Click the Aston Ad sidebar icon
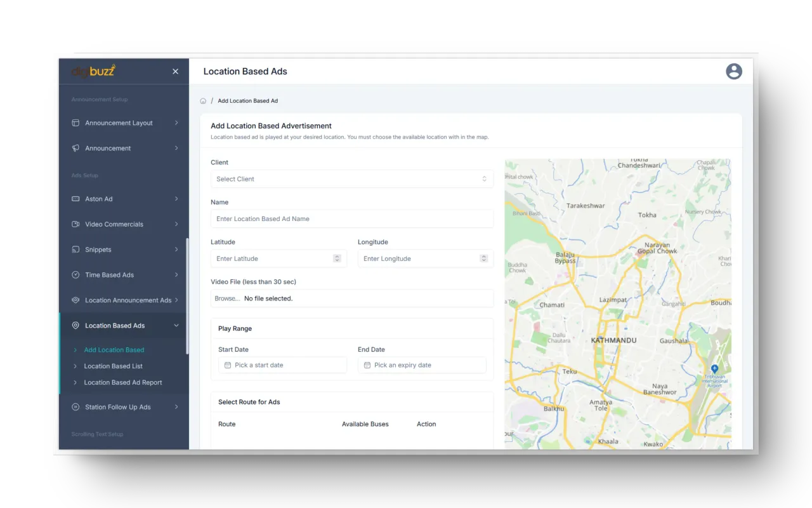This screenshot has width=812, height=508. coord(75,199)
